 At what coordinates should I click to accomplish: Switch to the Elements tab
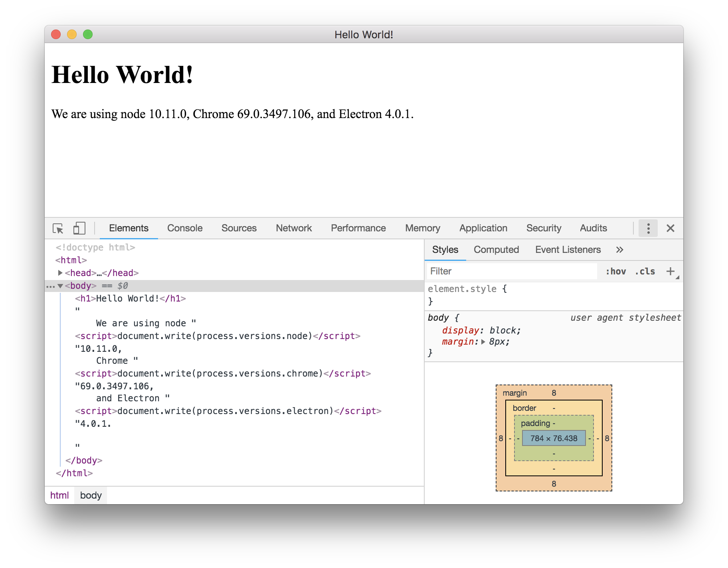129,228
